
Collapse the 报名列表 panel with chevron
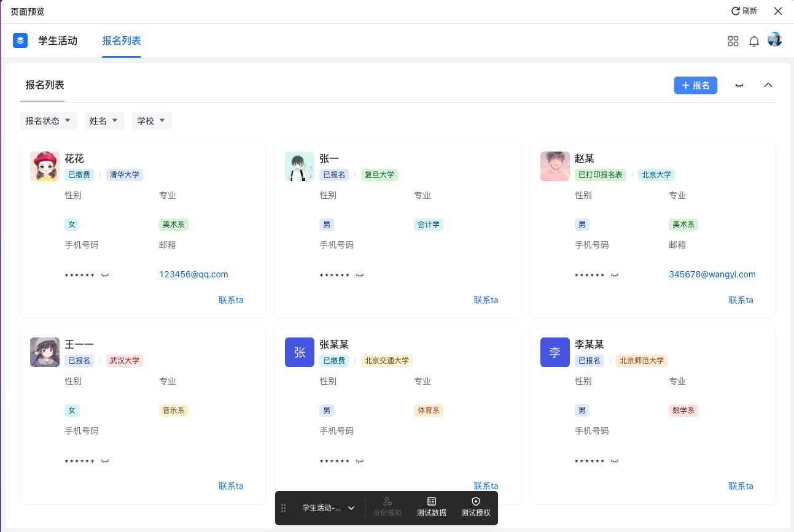pos(768,85)
